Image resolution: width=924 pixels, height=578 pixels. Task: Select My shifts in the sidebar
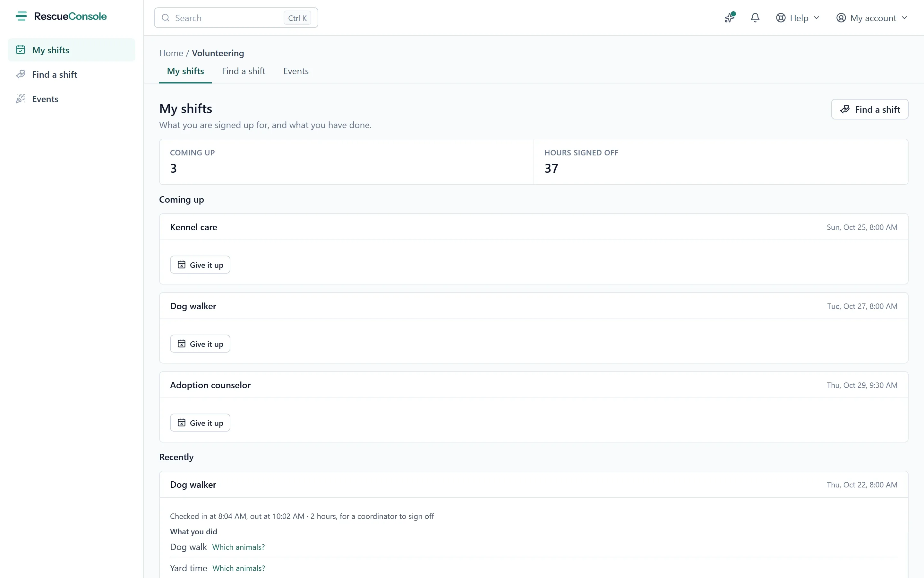pyautogui.click(x=72, y=50)
